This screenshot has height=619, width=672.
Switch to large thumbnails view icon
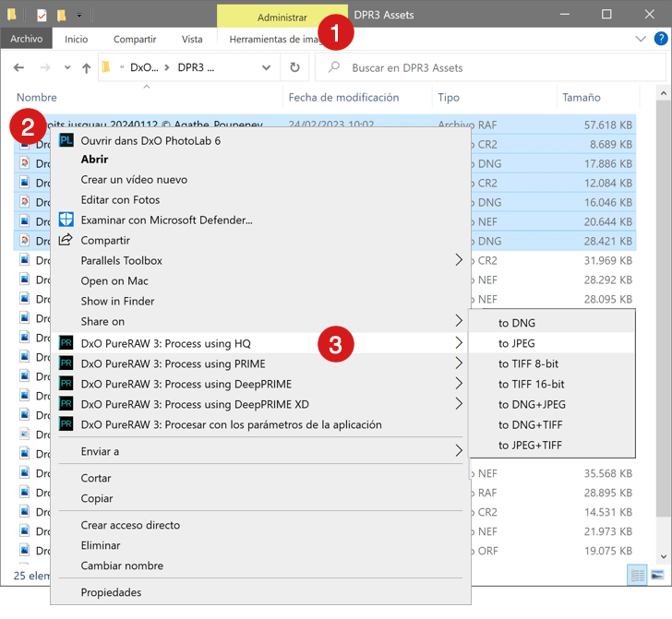pyautogui.click(x=657, y=575)
